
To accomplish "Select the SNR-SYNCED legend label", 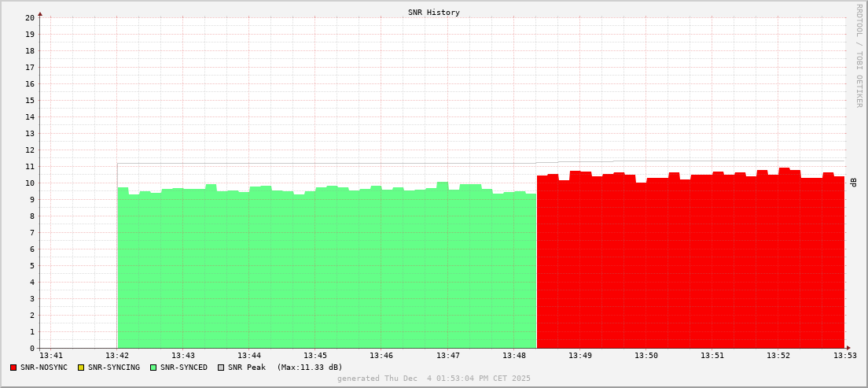I will pos(184,368).
